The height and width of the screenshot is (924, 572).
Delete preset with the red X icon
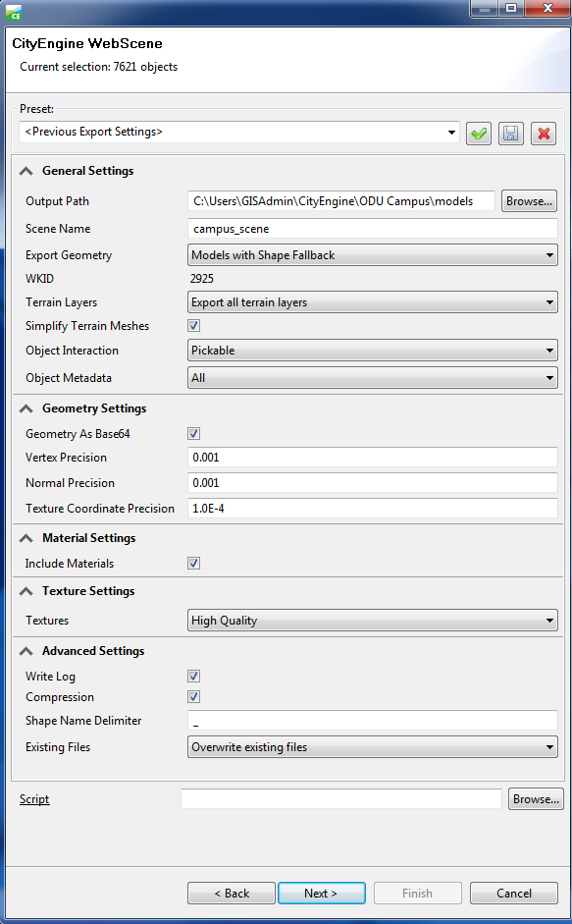click(544, 134)
